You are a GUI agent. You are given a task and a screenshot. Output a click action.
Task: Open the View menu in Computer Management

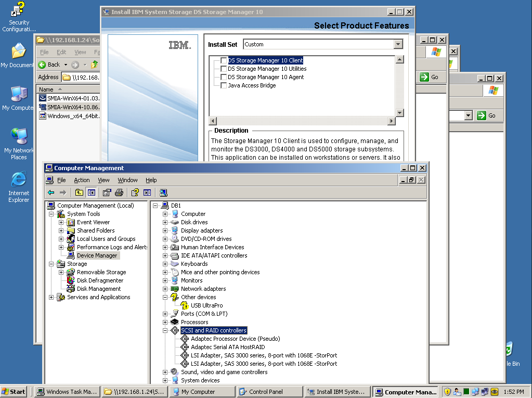pyautogui.click(x=103, y=180)
